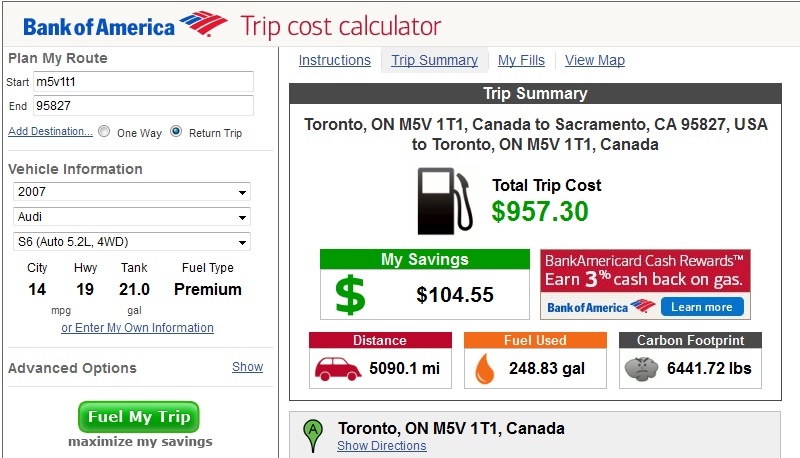Click the Fuel My Trip button
The image size is (800, 458).
click(139, 417)
